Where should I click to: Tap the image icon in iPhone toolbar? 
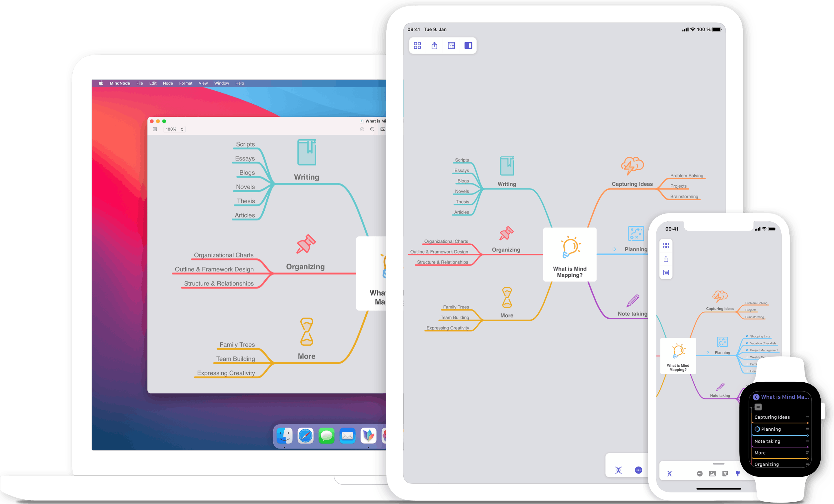pos(712,474)
